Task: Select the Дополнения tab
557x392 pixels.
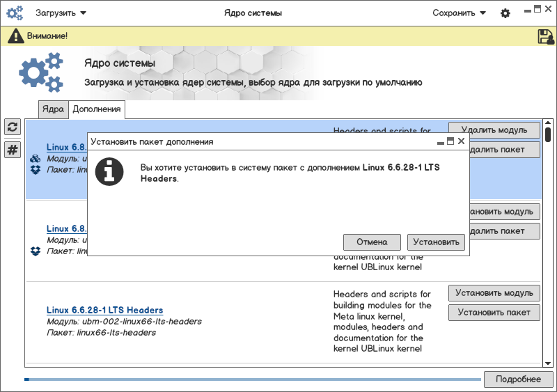Action: click(97, 109)
